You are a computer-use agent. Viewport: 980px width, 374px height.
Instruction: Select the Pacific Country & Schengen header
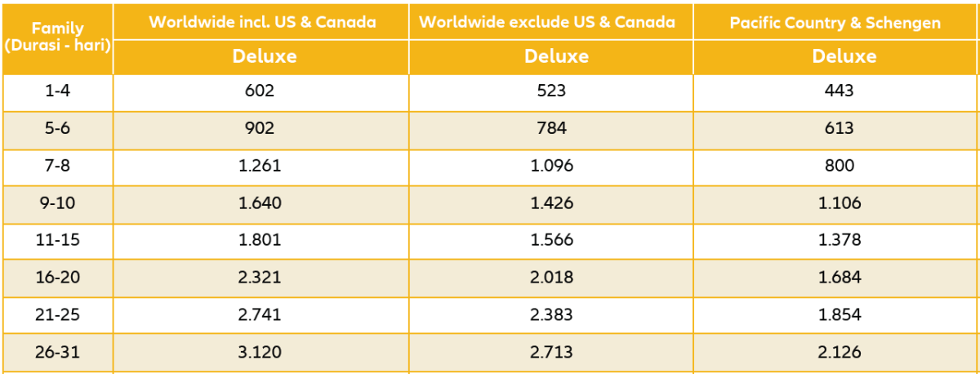[x=835, y=22]
